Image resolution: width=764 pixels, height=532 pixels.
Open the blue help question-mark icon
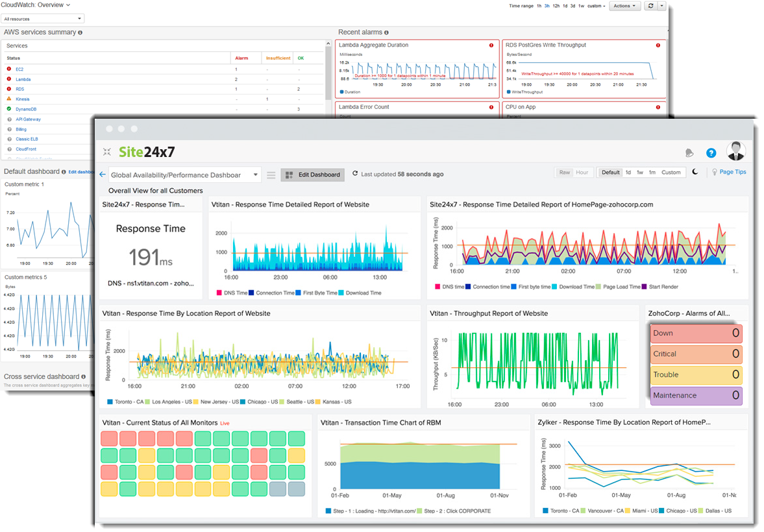[x=711, y=153]
